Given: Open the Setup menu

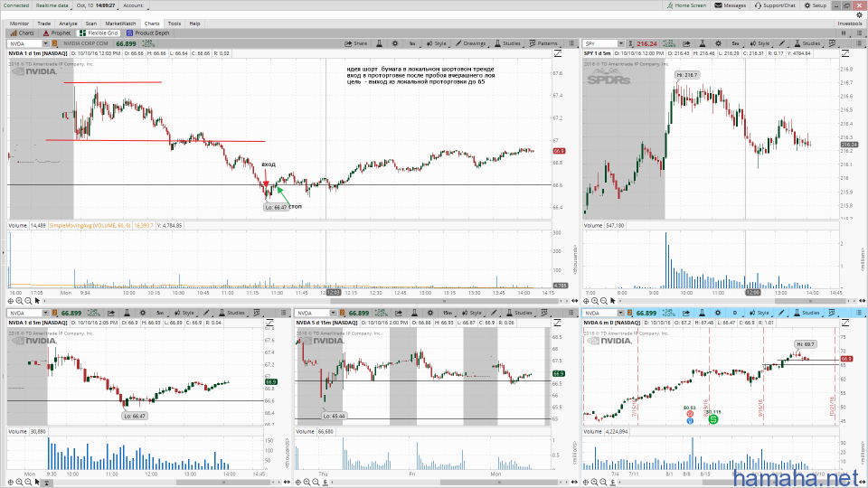Looking at the screenshot, I should click(x=816, y=5).
